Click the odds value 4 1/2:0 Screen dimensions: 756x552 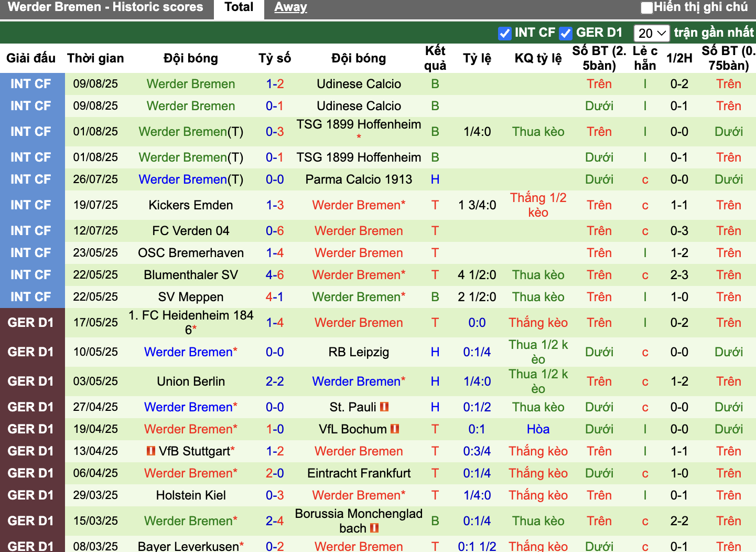[477, 275]
